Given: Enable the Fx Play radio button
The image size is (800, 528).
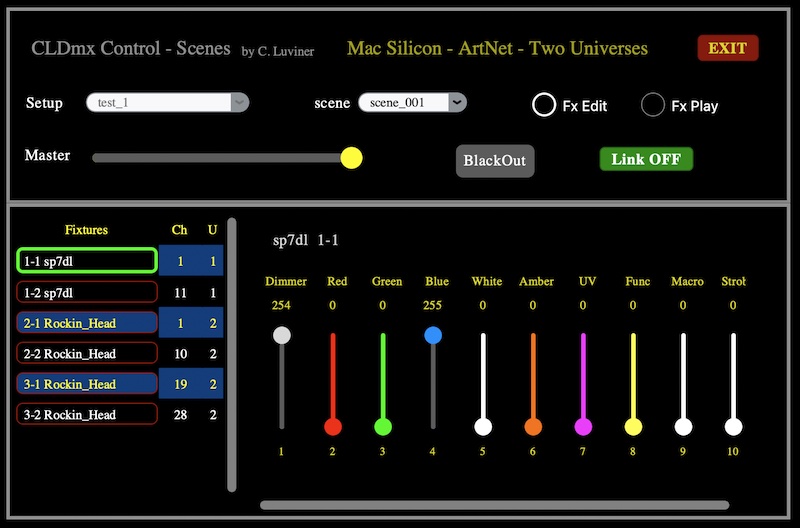Looking at the screenshot, I should [653, 105].
